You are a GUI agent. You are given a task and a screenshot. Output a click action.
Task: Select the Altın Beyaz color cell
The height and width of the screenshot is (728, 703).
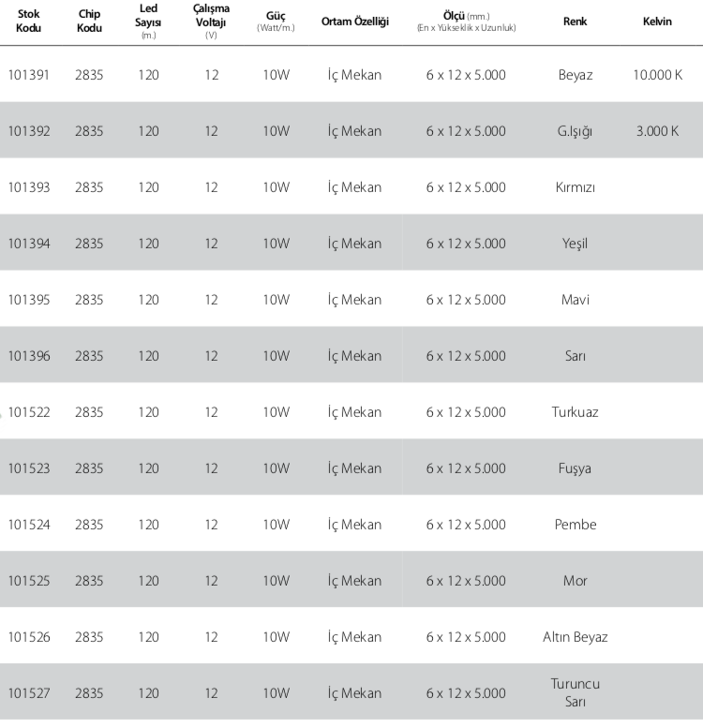(x=576, y=637)
